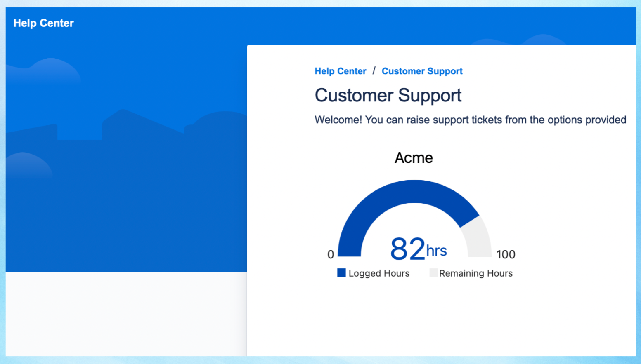Click the Customer Support page heading
Viewport: 641px width, 364px height.
[388, 95]
